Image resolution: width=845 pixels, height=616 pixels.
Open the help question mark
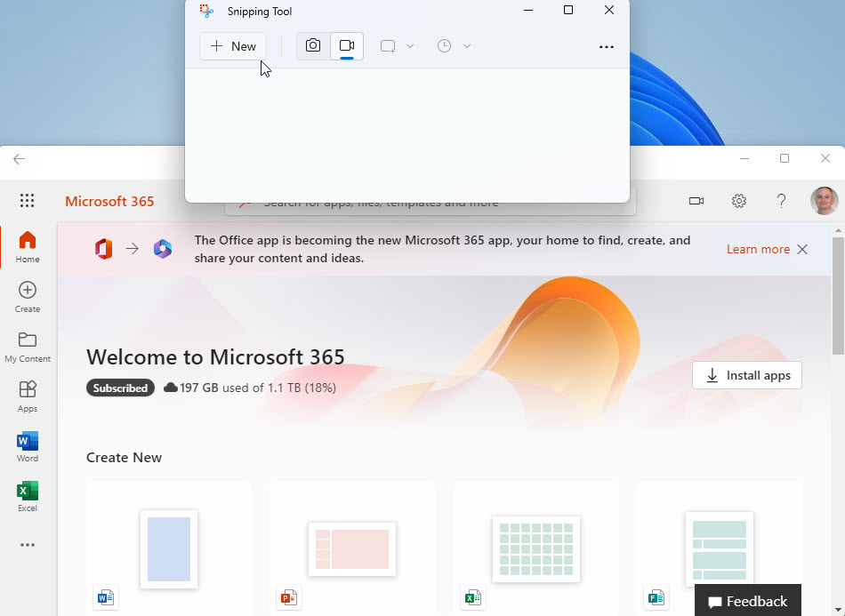pyautogui.click(x=782, y=201)
